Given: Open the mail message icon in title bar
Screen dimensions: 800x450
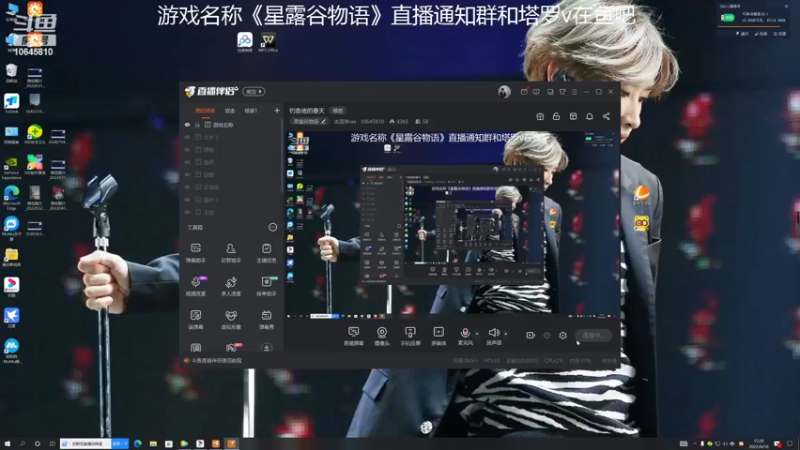Looking at the screenshot, I should pos(524,92).
